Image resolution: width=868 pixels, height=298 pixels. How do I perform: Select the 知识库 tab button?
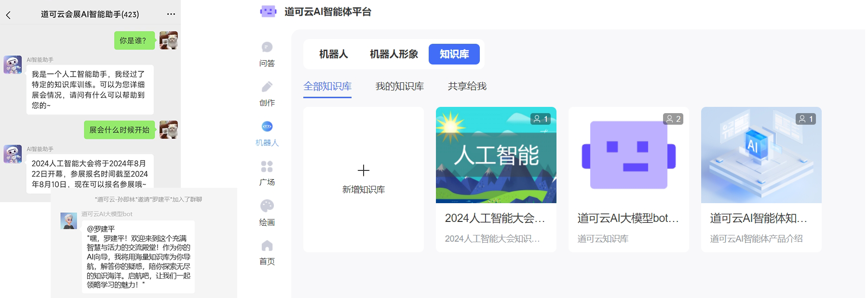click(x=454, y=54)
